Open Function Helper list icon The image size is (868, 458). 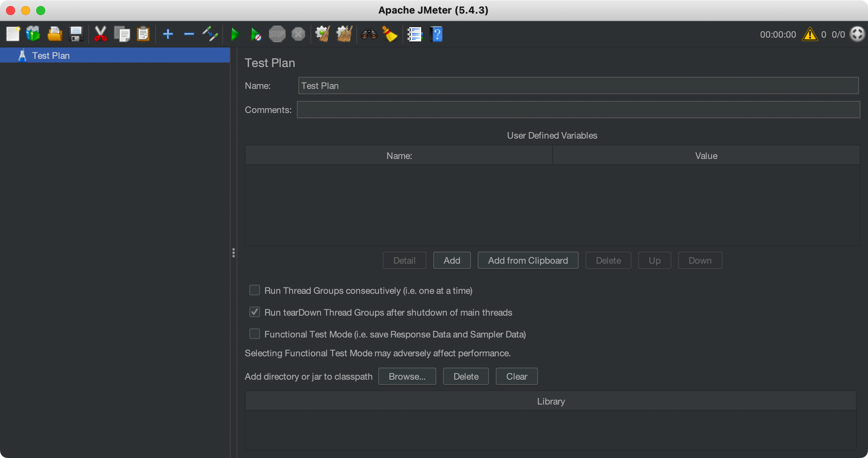click(x=415, y=34)
